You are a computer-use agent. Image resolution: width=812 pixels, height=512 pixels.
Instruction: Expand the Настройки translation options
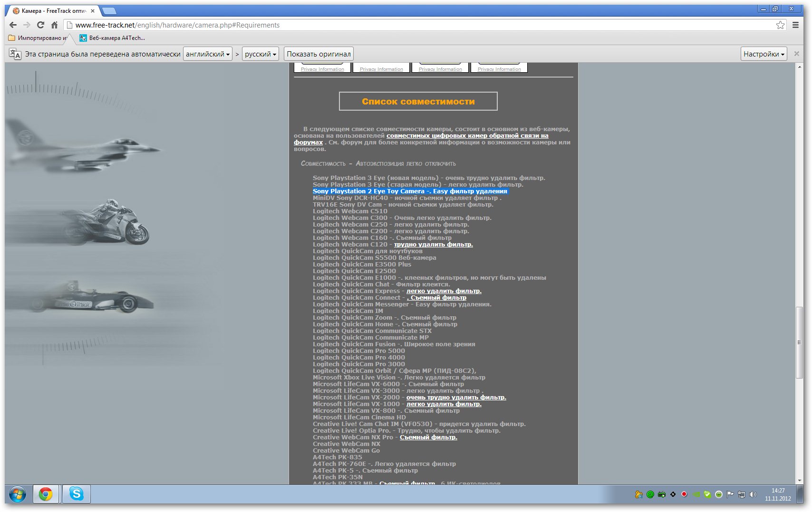click(x=764, y=54)
